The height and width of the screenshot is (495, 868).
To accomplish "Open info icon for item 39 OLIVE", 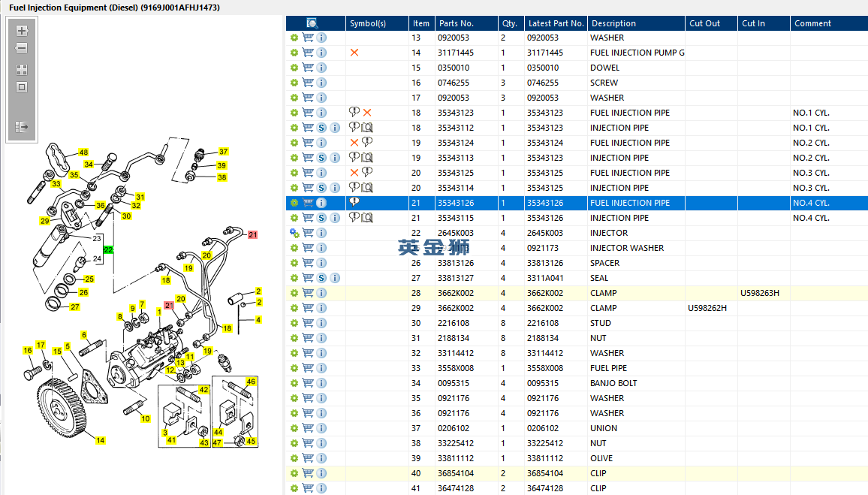I will point(321,458).
